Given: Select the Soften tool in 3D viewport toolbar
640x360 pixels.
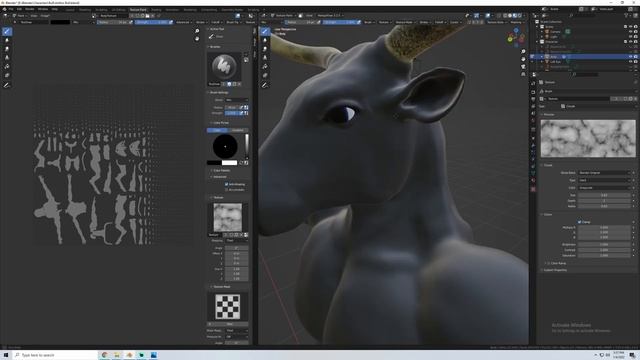Looking at the screenshot, I should [265, 40].
